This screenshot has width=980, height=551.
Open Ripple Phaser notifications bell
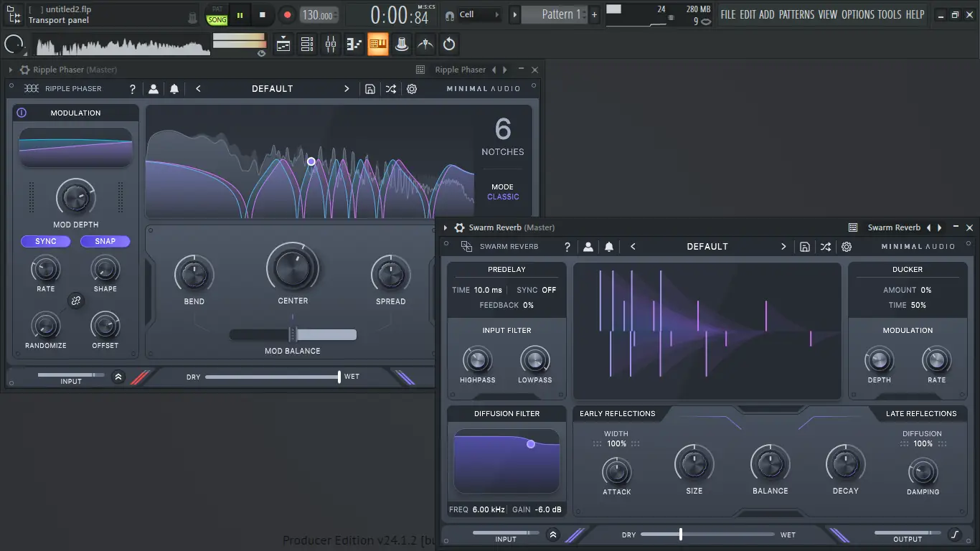(x=174, y=89)
